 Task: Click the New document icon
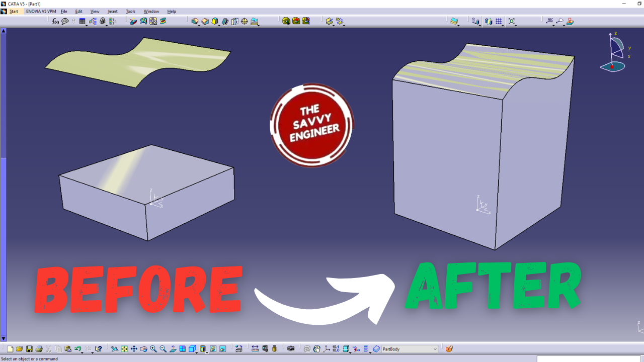[10, 349]
